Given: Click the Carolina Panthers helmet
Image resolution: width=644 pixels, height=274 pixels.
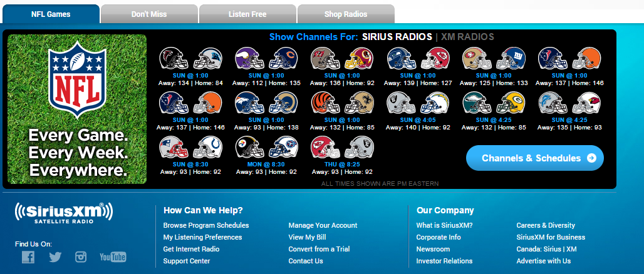Looking at the screenshot, I should click(208, 59).
